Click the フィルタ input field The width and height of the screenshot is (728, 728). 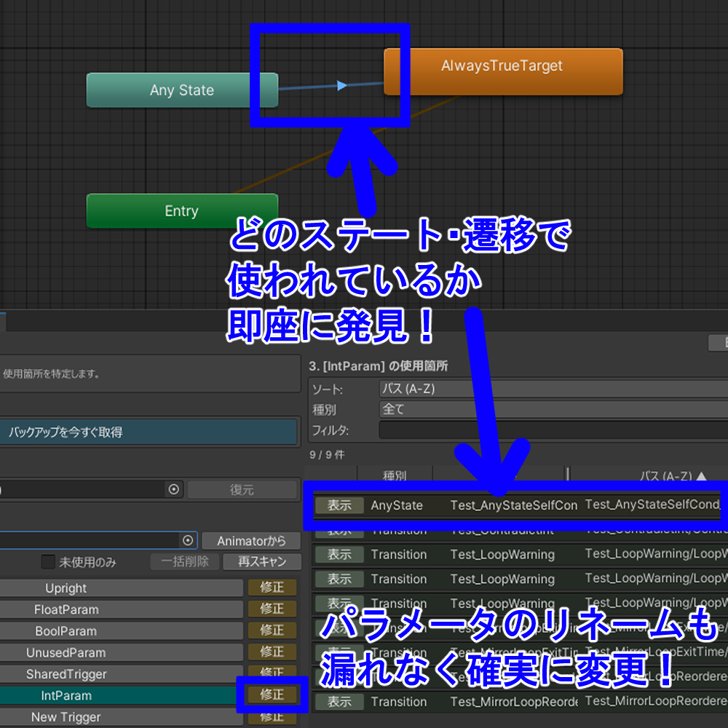pos(553,430)
